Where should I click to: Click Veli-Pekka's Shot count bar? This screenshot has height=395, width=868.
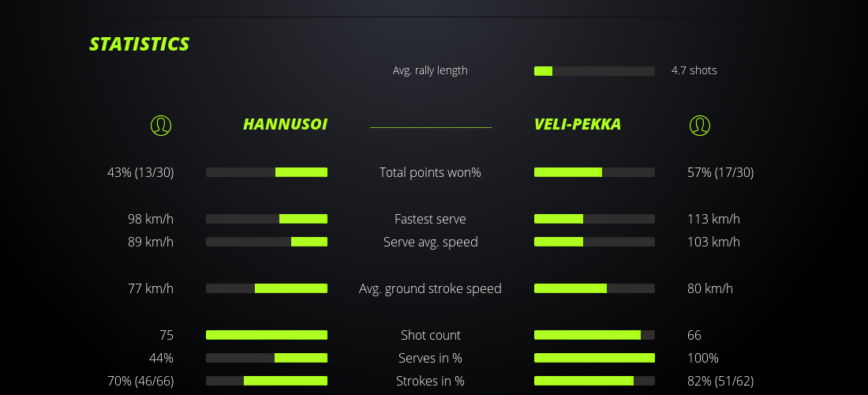point(594,335)
